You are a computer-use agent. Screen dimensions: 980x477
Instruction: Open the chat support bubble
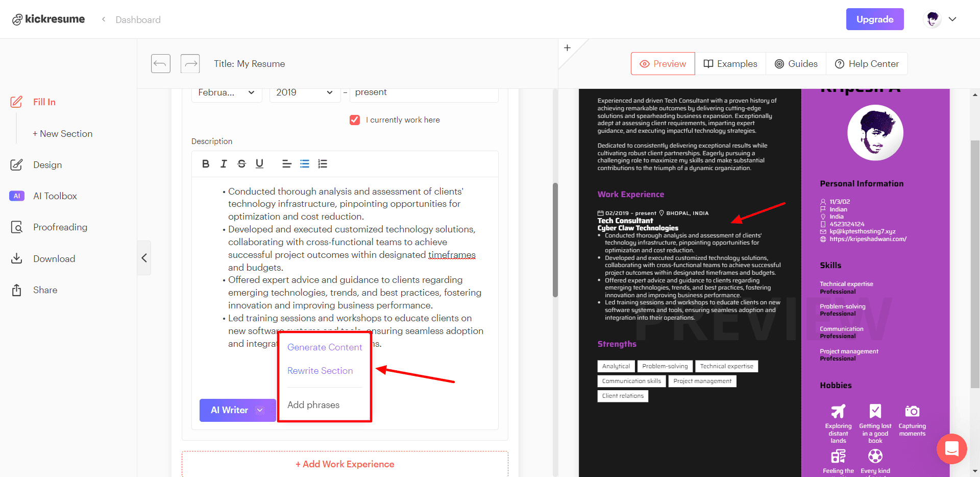pos(952,449)
